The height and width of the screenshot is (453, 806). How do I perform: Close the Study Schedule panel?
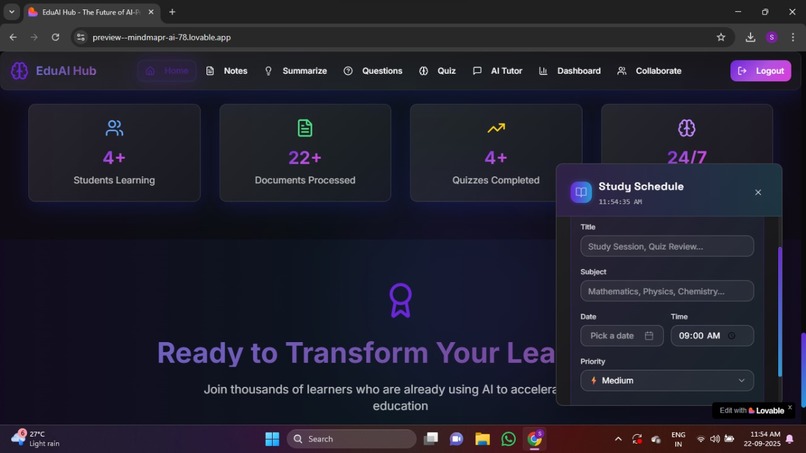(x=758, y=192)
